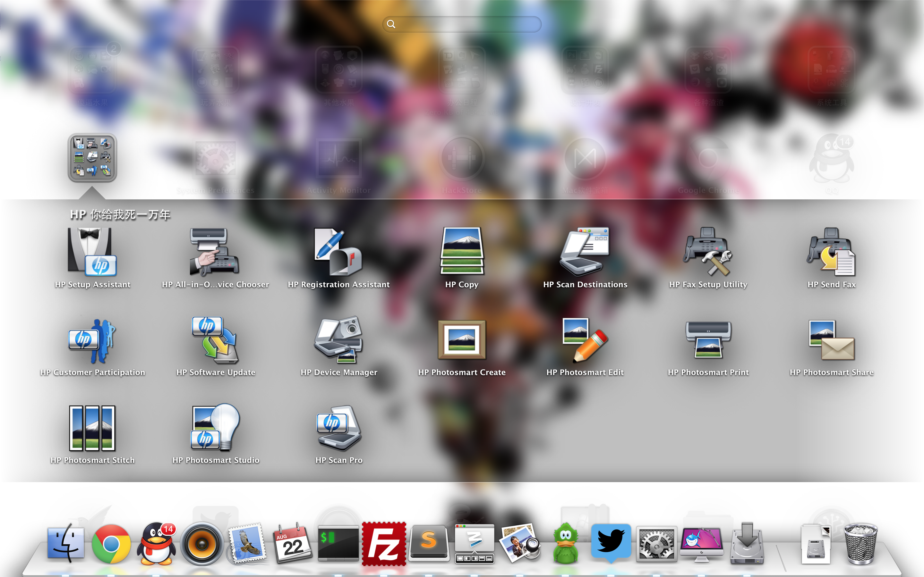Open HP Scan Destinations
Viewport: 924px width, 577px height.
click(585, 252)
